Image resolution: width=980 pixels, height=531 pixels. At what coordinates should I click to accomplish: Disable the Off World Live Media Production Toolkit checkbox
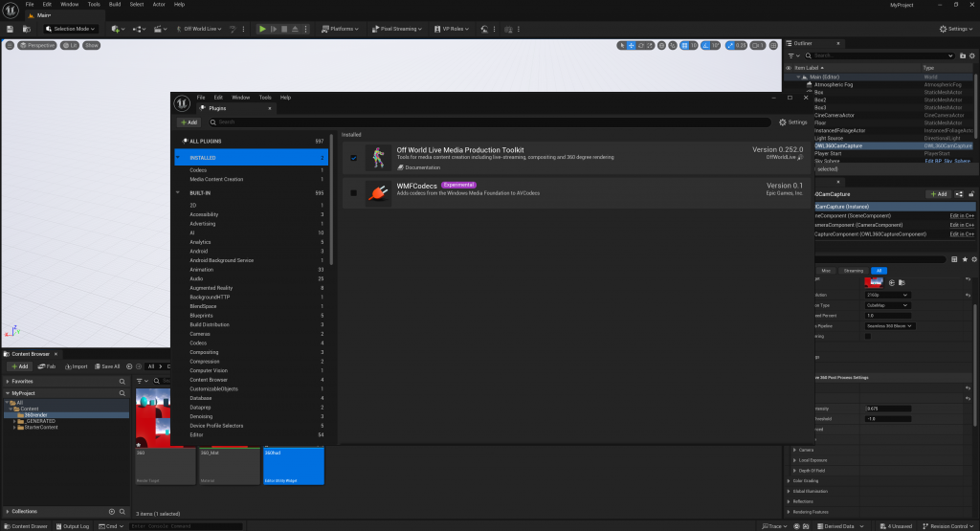(354, 158)
